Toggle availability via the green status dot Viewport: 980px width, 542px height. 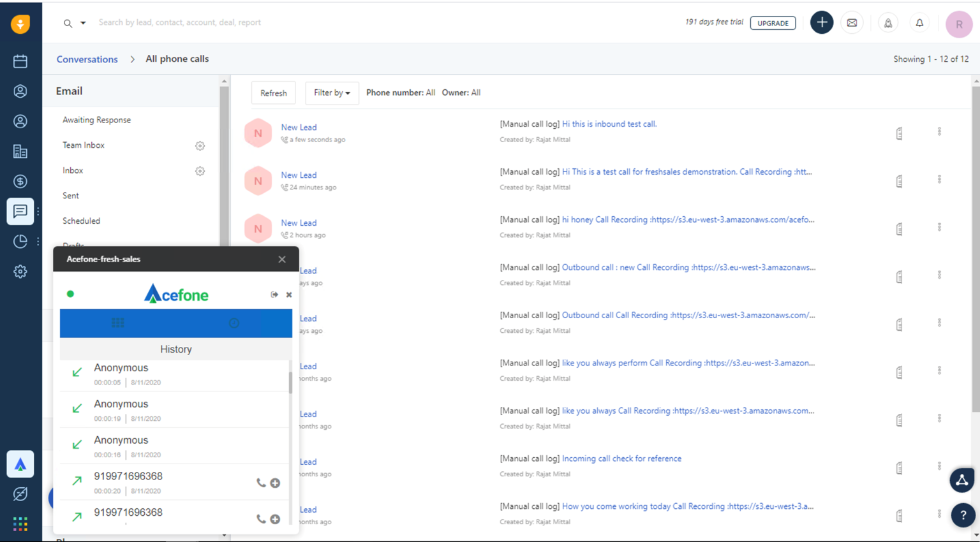(x=70, y=294)
